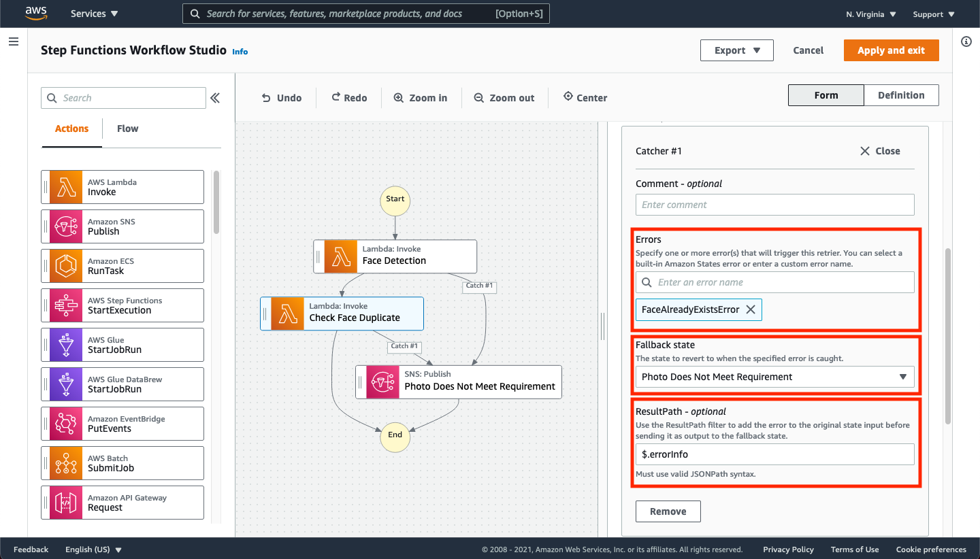Click the form panel vertical scrollbar

click(x=947, y=337)
